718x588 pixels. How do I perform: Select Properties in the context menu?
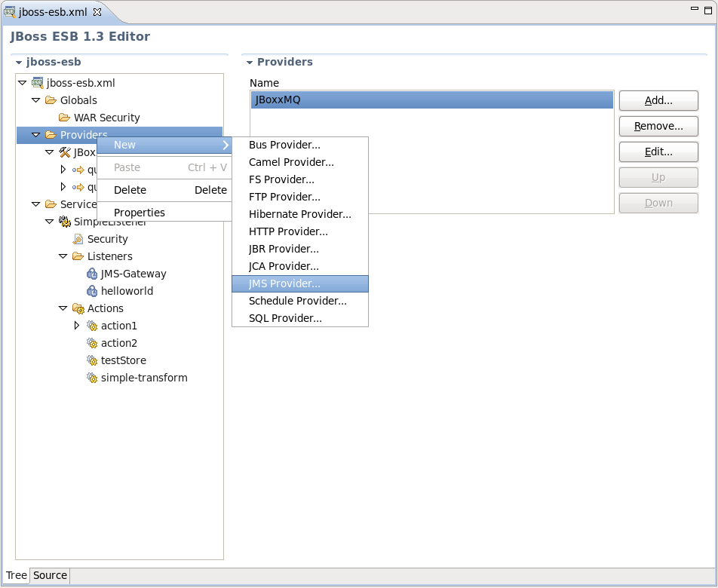click(x=140, y=213)
